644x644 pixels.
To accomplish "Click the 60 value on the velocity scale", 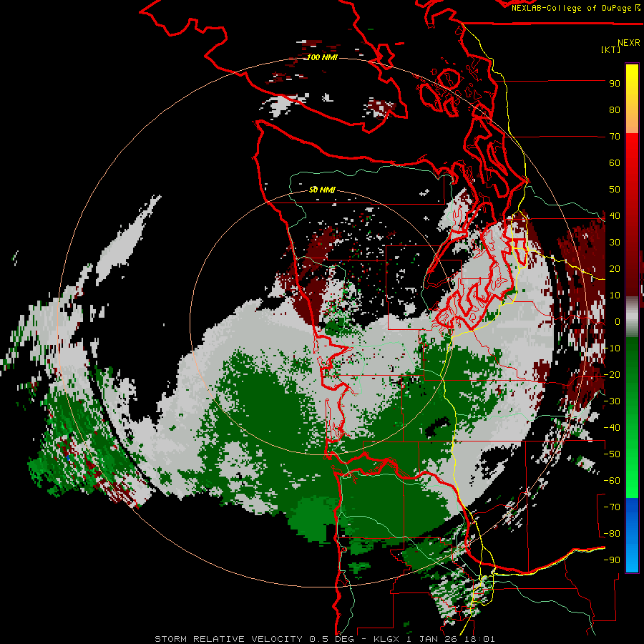I will pos(615,162).
